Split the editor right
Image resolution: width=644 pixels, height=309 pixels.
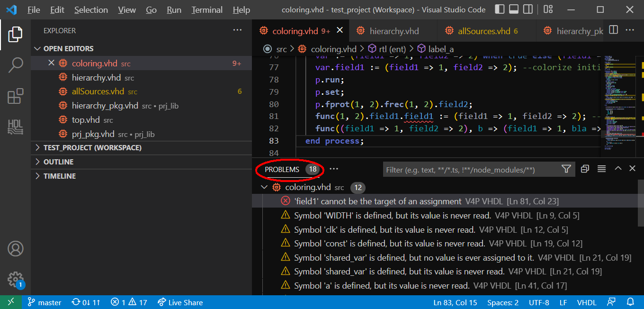(x=613, y=30)
